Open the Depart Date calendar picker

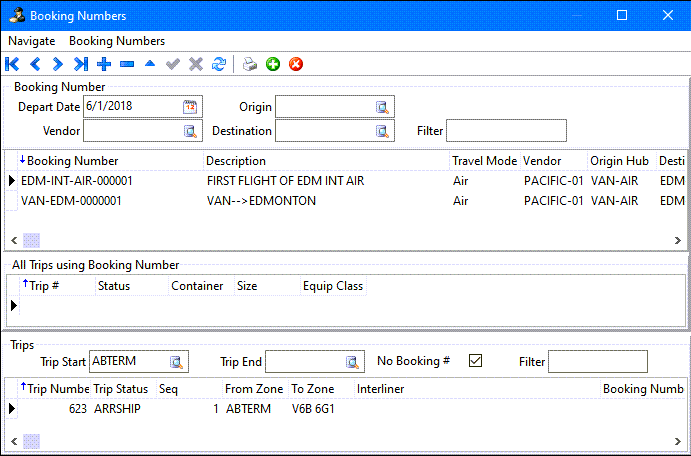point(190,107)
